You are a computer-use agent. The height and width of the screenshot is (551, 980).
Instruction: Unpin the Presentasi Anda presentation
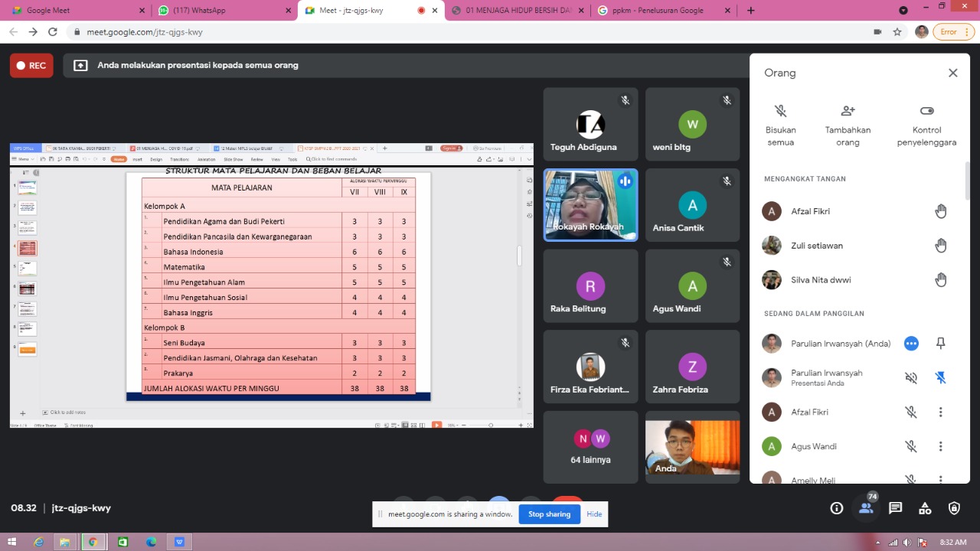pyautogui.click(x=941, y=377)
